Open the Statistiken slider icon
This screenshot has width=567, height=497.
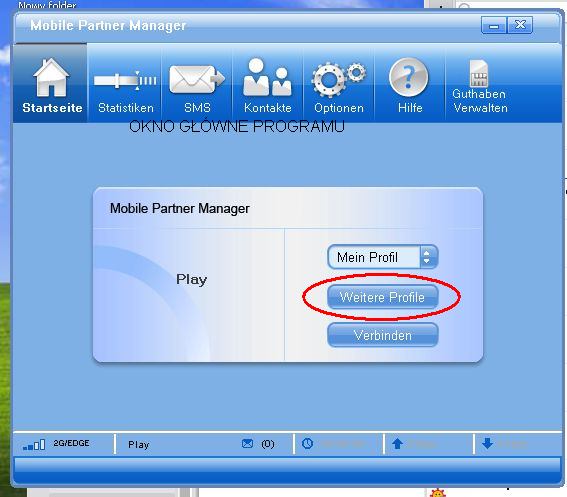pos(125,80)
